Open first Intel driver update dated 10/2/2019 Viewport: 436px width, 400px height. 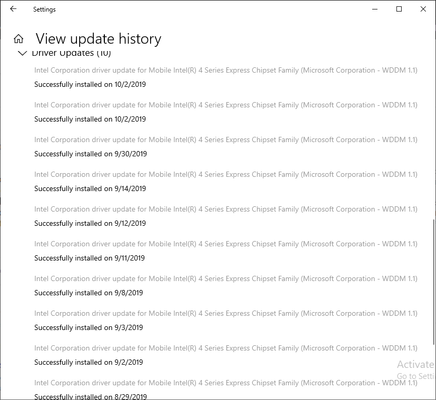(226, 70)
